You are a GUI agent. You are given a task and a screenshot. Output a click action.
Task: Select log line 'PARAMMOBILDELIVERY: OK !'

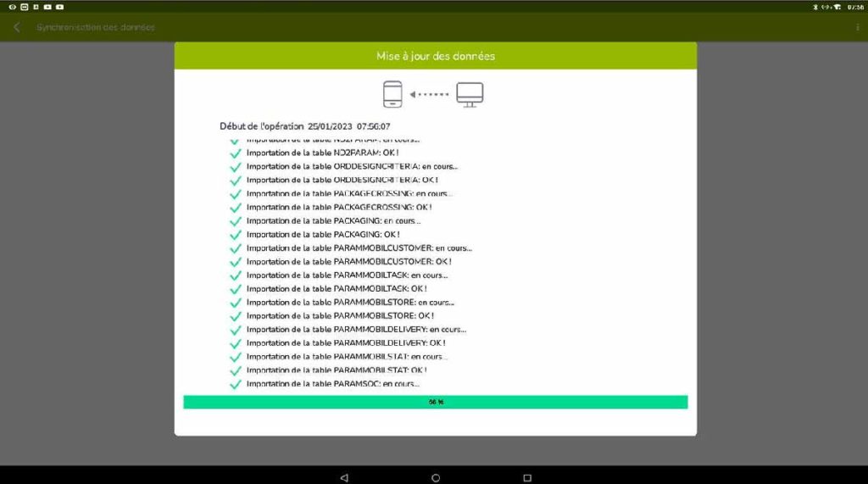(x=346, y=342)
